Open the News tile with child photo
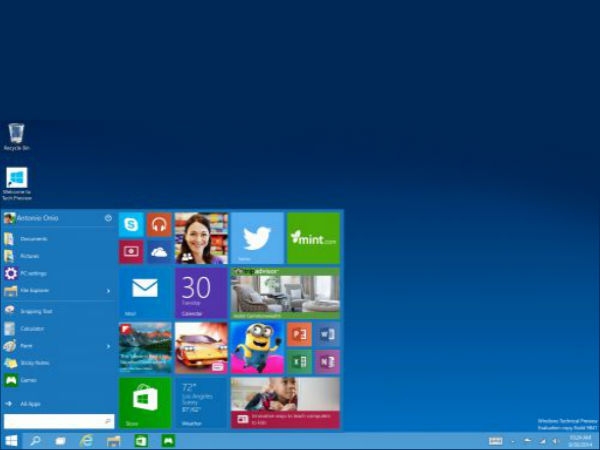 pyautogui.click(x=285, y=403)
